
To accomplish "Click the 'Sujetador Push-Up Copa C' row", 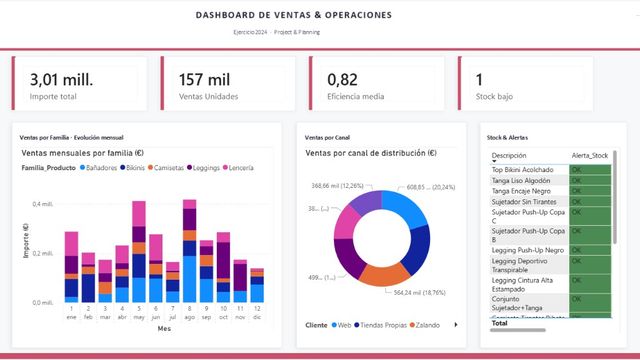I will (x=551, y=216).
